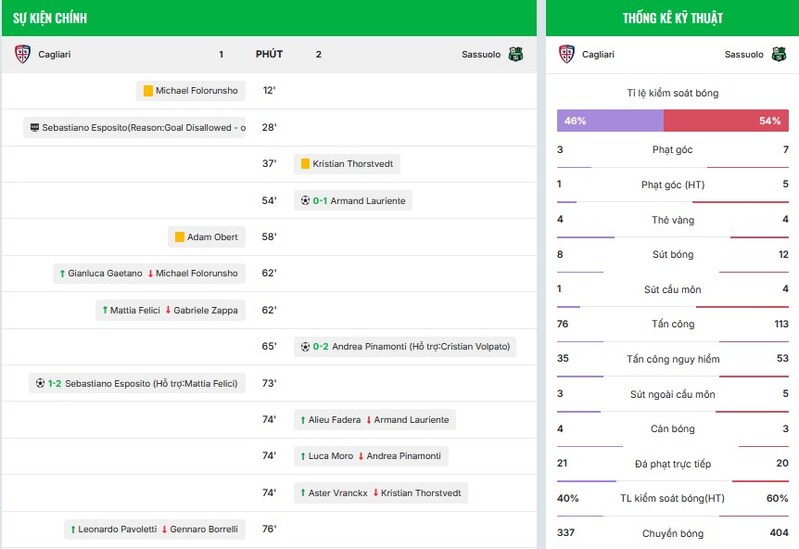Screen dimensions: 799x549
Task: Open the Thống Kê Kỹ Thuật header
Action: pyautogui.click(x=672, y=18)
